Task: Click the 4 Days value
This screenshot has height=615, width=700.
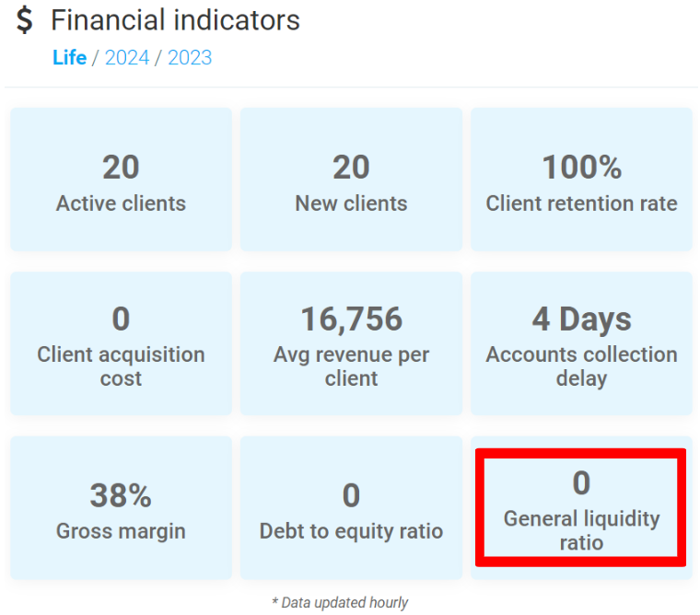Action: [581, 319]
